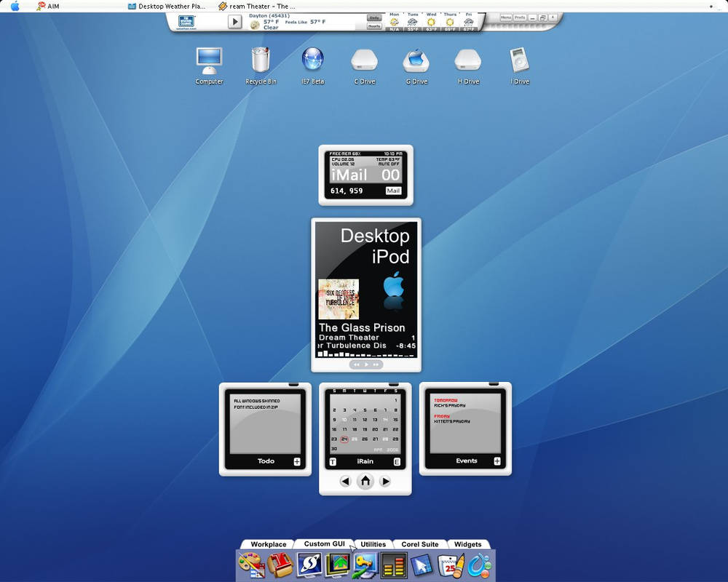
Task: Open the paint palette skin tool in dock
Action: point(251,565)
